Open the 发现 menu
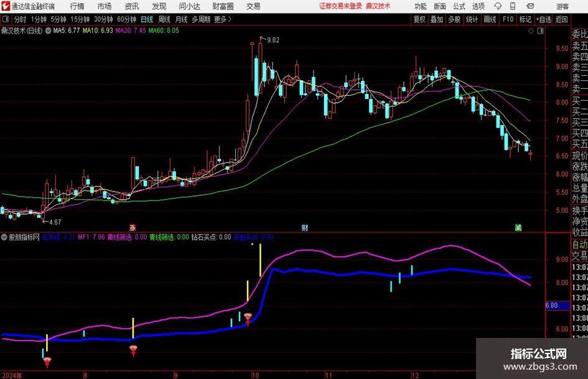Screen dimensions: 588x379 click(x=159, y=6)
